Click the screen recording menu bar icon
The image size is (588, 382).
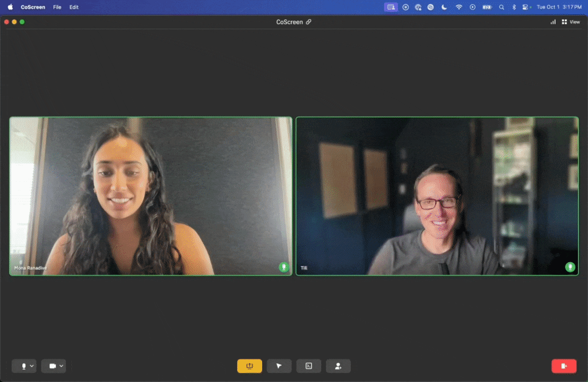(x=405, y=7)
